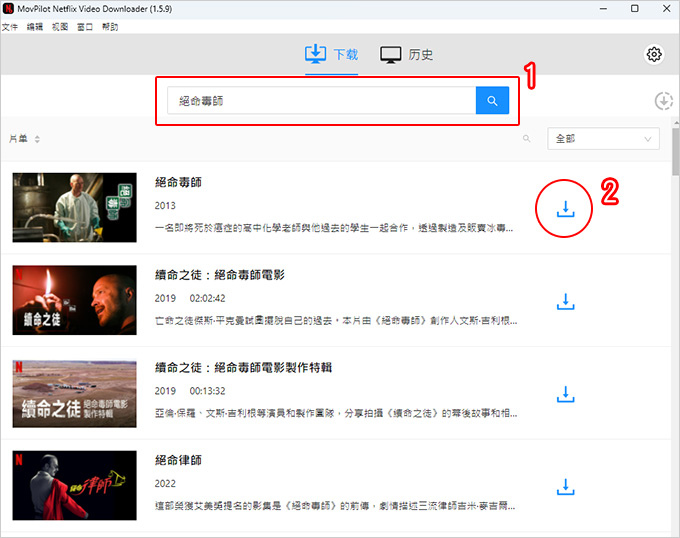The width and height of the screenshot is (680, 538).
Task: Select the 續命之徒 製作特輯 landscape thumbnail
Action: click(x=75, y=394)
